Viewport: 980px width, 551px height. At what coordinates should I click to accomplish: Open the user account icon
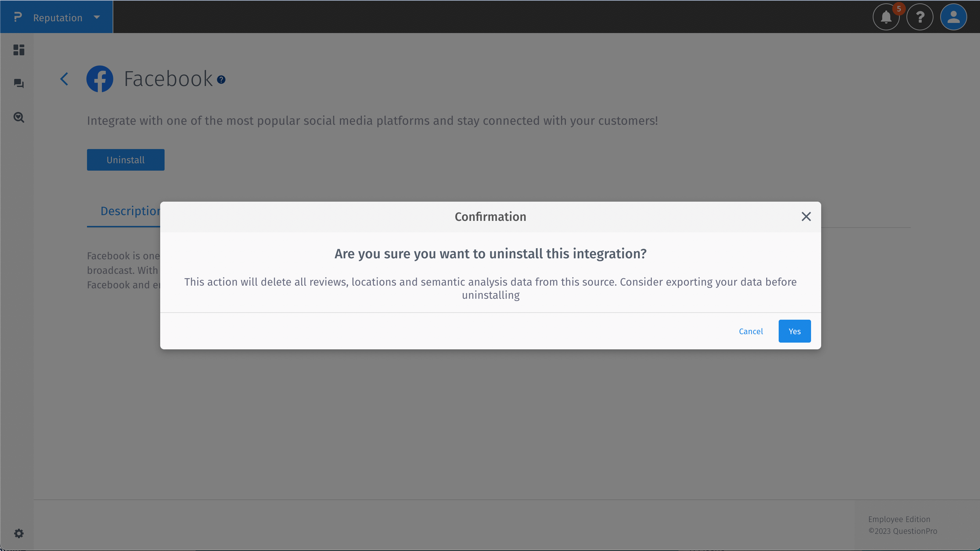954,17
